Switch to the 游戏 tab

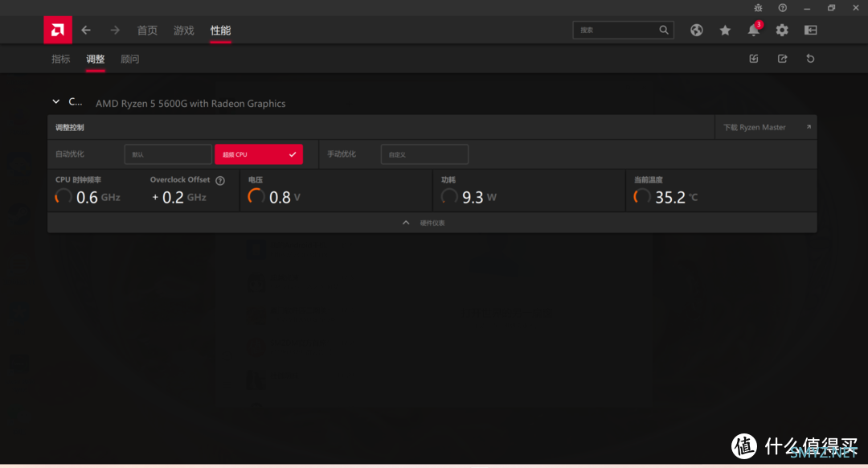(x=184, y=31)
